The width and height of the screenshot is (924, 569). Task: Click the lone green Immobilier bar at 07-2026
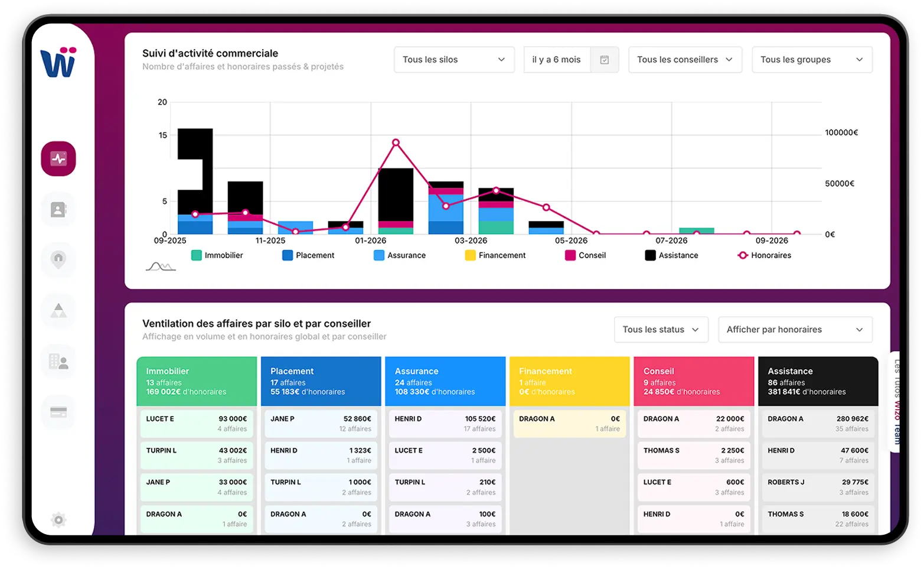tap(697, 231)
